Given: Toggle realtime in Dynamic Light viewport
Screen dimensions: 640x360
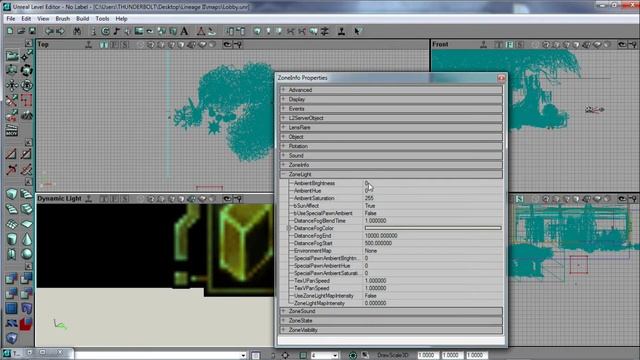Looking at the screenshot, I should [88, 199].
